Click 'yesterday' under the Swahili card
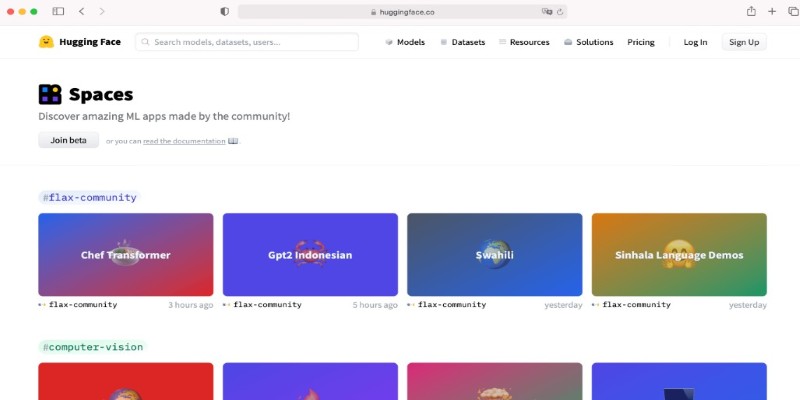800x400 pixels. [x=563, y=305]
